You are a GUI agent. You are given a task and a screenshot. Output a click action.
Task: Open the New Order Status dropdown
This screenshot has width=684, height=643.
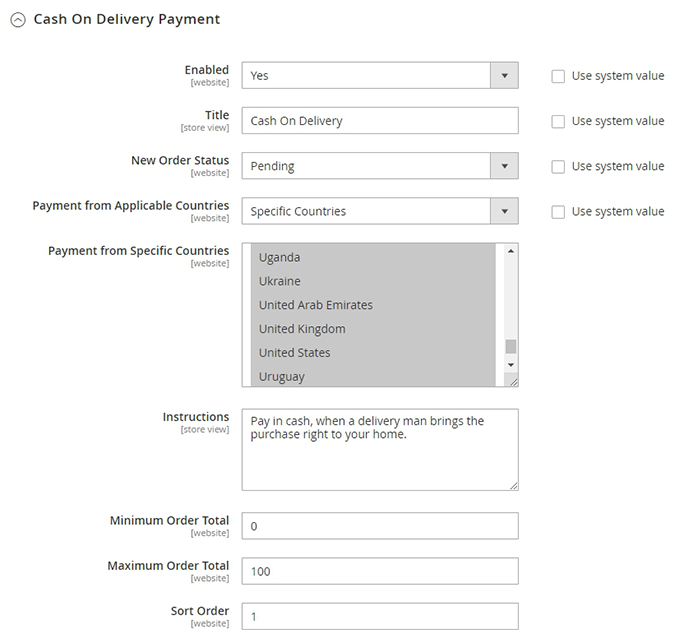click(x=380, y=166)
